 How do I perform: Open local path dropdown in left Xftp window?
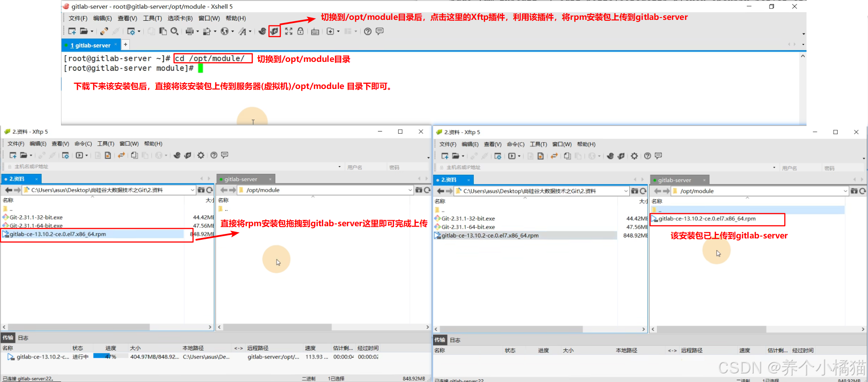[x=193, y=190]
